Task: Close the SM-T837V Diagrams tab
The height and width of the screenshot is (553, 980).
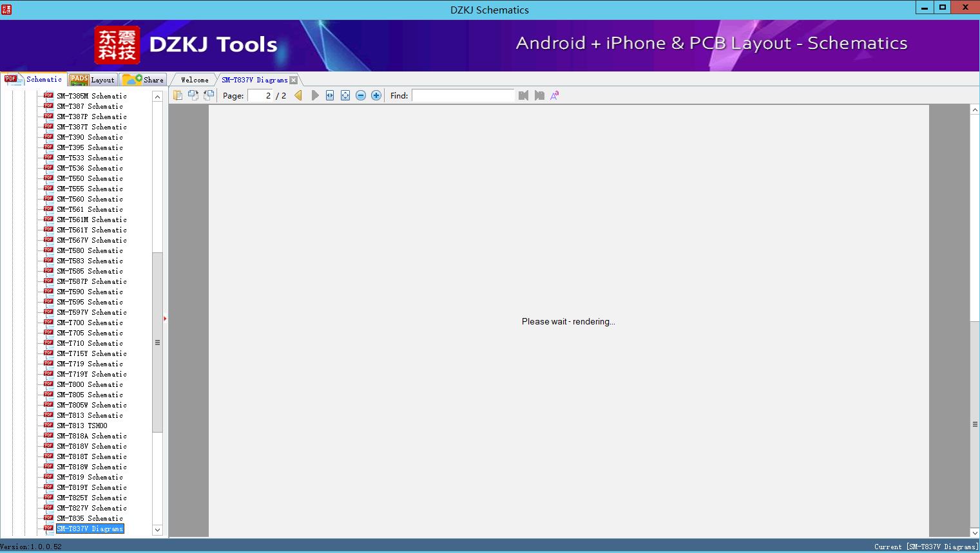Action: [294, 80]
